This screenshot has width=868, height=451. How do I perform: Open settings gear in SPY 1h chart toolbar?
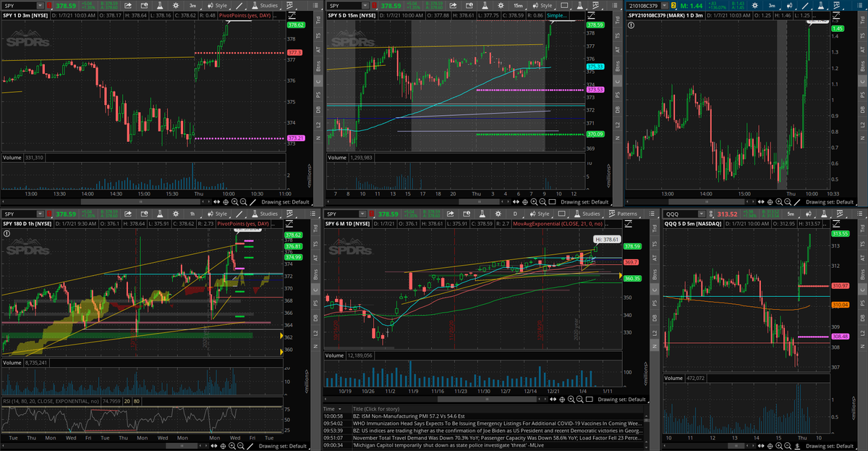[x=176, y=214]
